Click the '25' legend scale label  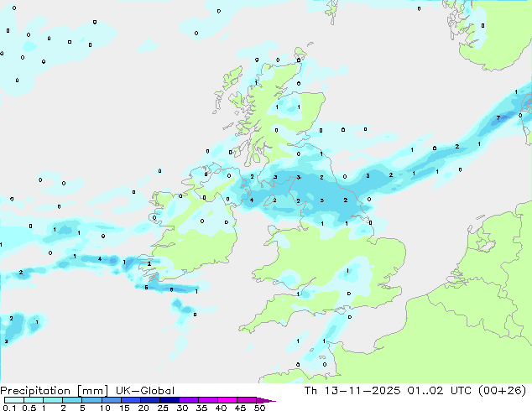click(x=163, y=408)
